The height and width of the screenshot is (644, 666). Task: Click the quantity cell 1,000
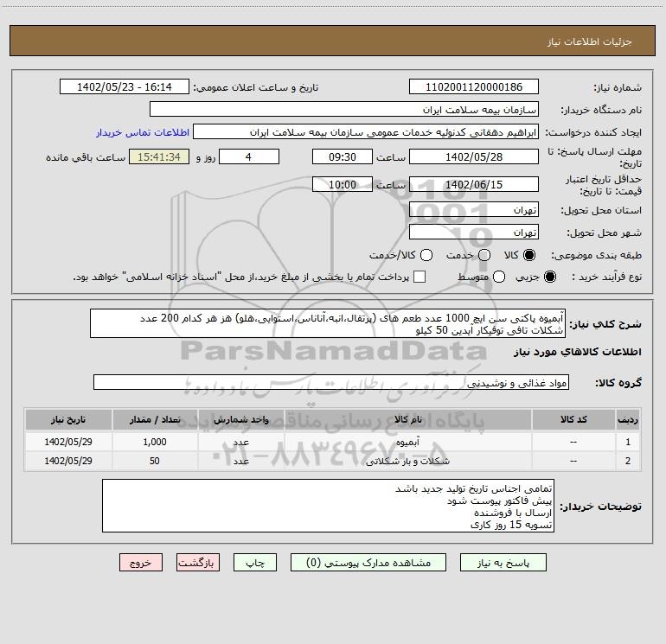pyautogui.click(x=155, y=442)
